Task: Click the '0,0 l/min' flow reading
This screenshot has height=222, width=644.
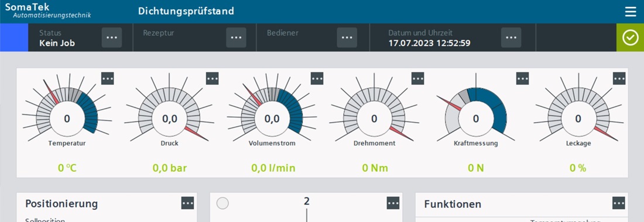Action: [x=273, y=168]
